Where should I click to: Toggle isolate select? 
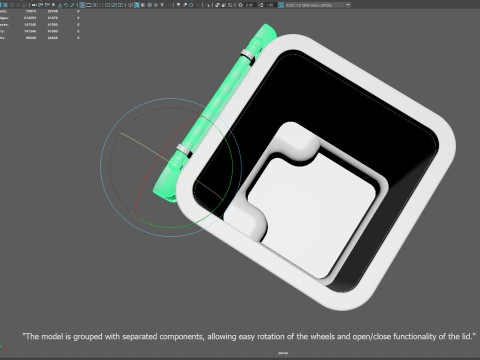(207, 5)
